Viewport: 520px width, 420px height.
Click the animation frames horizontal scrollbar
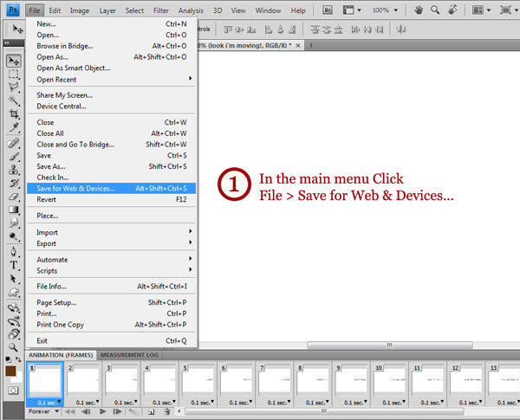pyautogui.click(x=324, y=411)
